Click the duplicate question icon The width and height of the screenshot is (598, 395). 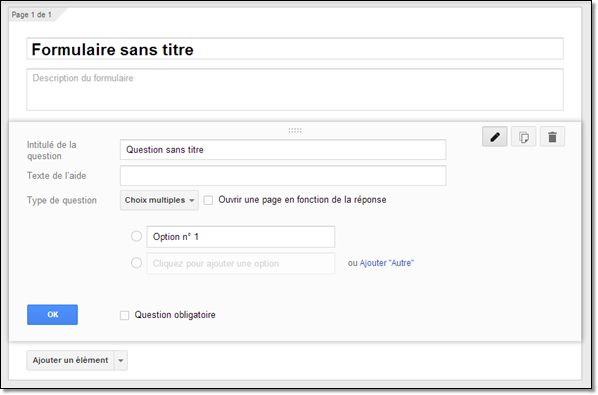pos(524,137)
